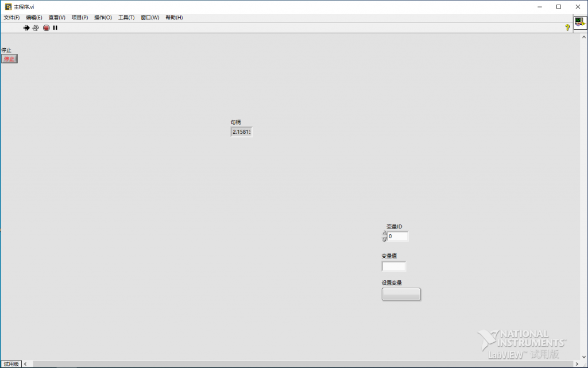
Task: Decrement 变量ID using the down arrow
Action: click(385, 239)
